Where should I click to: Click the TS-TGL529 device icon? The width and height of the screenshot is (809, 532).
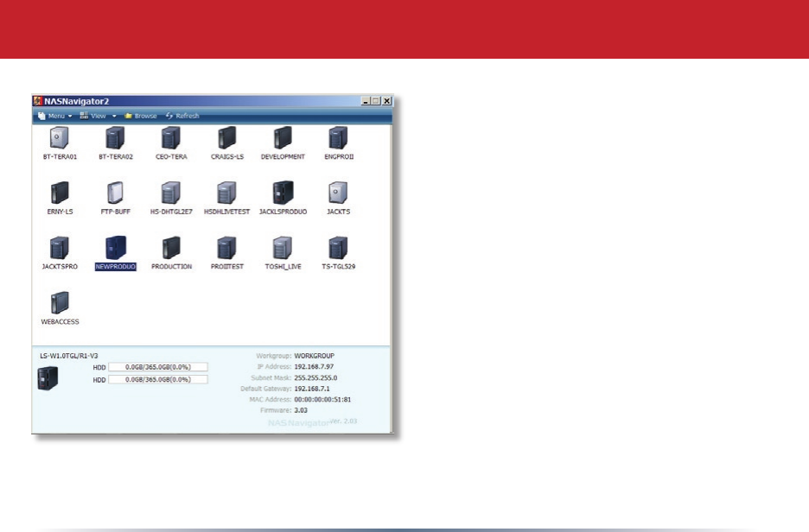pyautogui.click(x=339, y=248)
